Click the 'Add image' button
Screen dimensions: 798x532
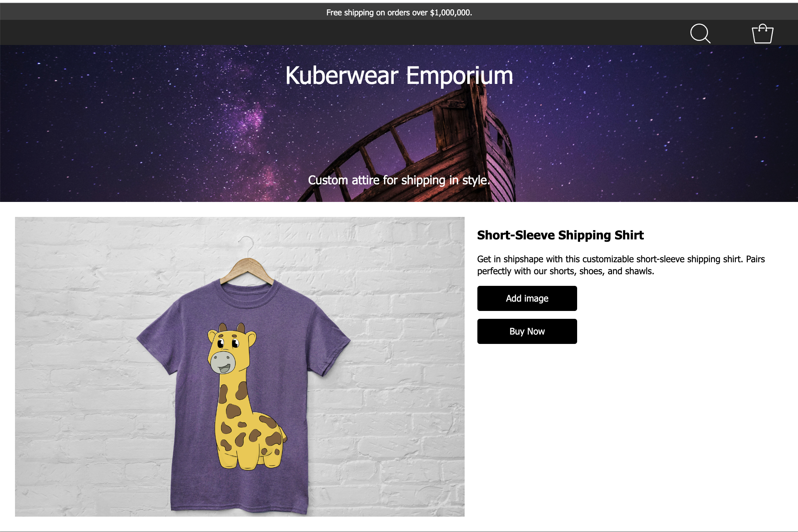click(526, 298)
